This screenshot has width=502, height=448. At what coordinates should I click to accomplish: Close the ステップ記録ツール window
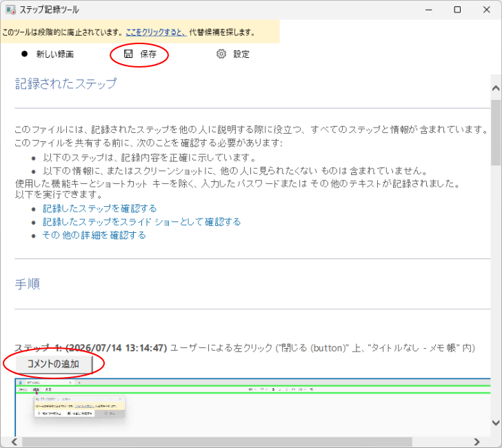[x=487, y=10]
